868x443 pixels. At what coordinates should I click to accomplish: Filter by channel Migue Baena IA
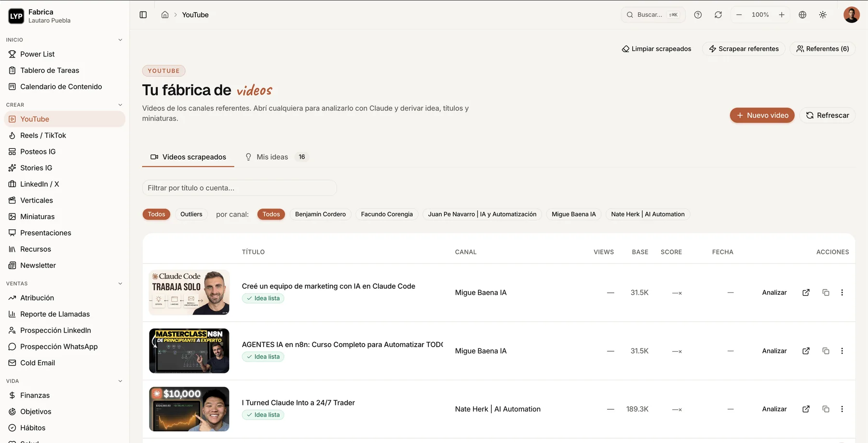[574, 214]
